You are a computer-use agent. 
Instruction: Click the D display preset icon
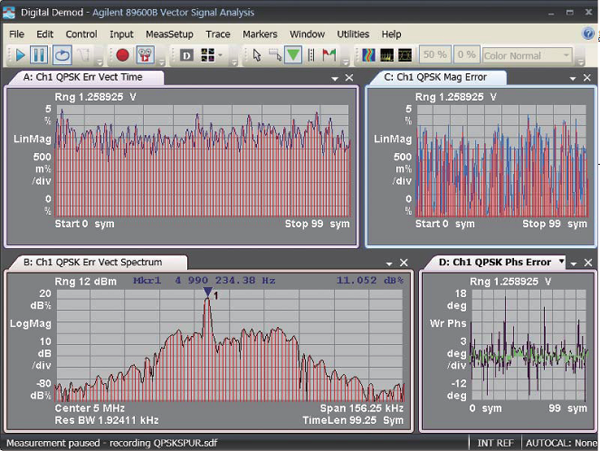(x=186, y=56)
